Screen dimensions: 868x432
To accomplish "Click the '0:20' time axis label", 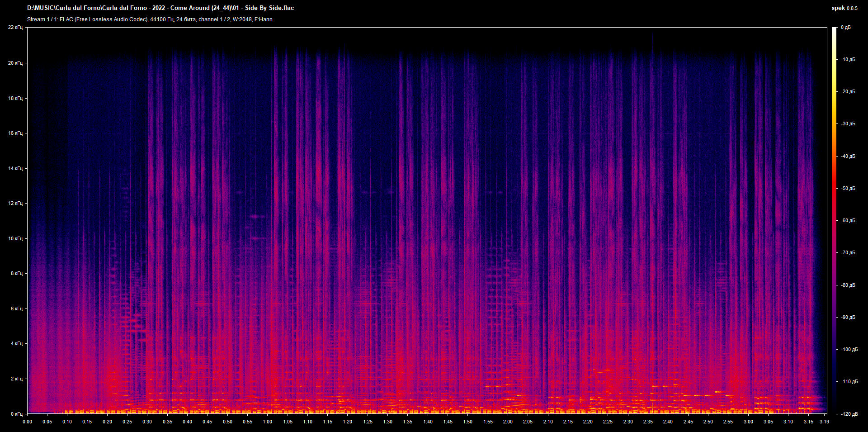I will pos(107,422).
